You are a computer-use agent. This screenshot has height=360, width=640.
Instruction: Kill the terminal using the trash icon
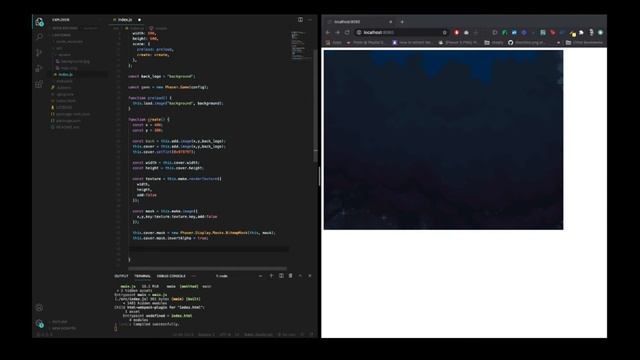pyautogui.click(x=291, y=276)
